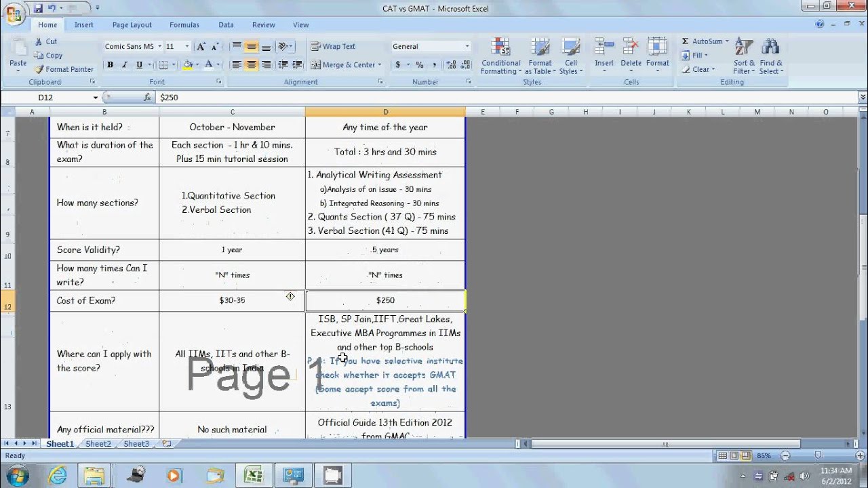This screenshot has width=868, height=488.
Task: Click the zoom slider handle
Action: coord(818,455)
